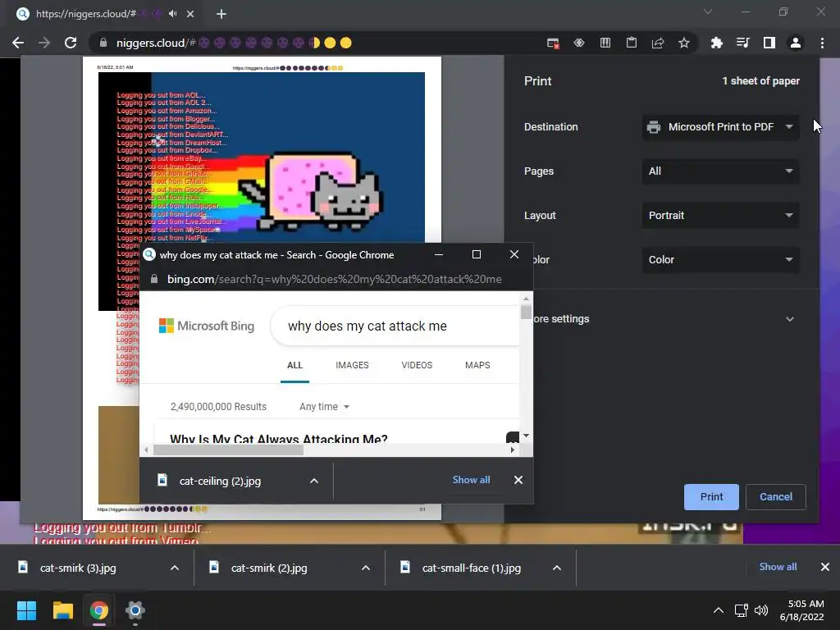The width and height of the screenshot is (840, 630).
Task: Go back using the back arrow
Action: 18,43
